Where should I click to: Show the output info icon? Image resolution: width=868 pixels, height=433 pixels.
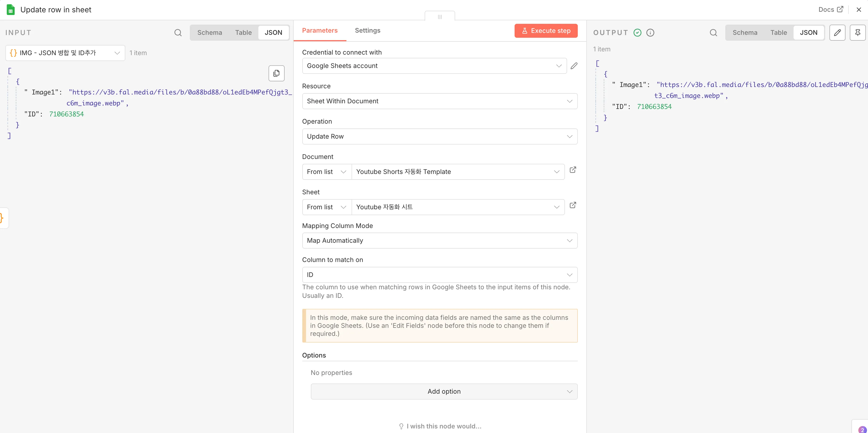(x=650, y=33)
